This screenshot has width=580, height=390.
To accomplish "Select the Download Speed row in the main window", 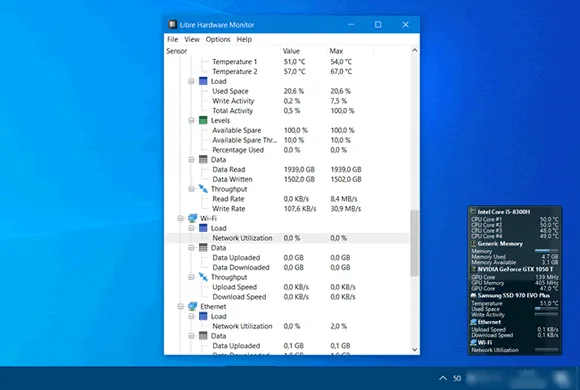I will [x=287, y=297].
